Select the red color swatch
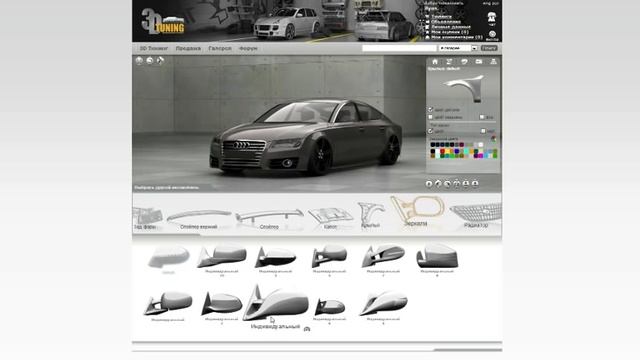Screen dimensions: 640x360 (442, 151)
